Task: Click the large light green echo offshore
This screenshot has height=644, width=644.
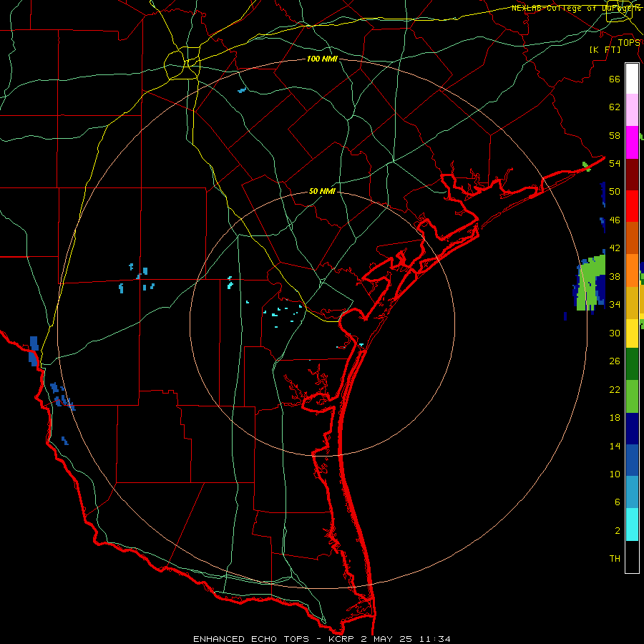Action: (x=590, y=283)
